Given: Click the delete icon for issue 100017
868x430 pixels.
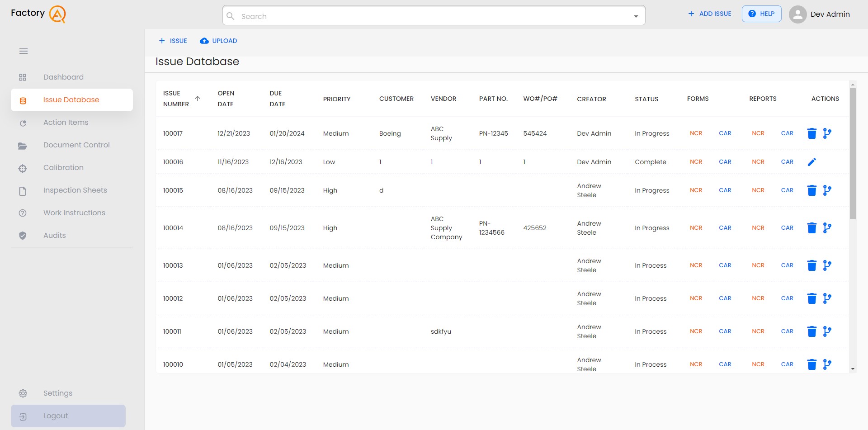Looking at the screenshot, I should 812,133.
